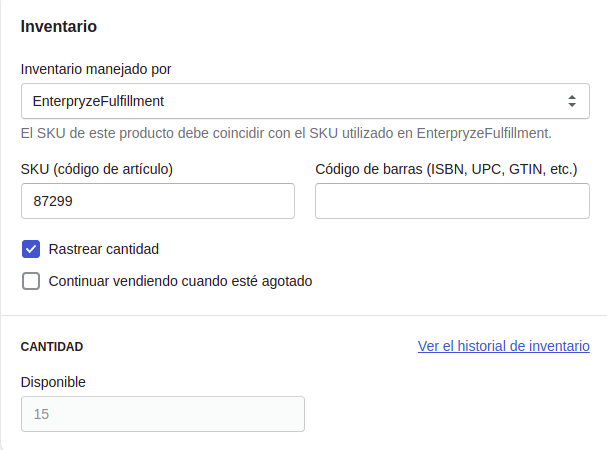The image size is (607, 450).
Task: Open Ver el historial de inventario link
Action: 503,346
